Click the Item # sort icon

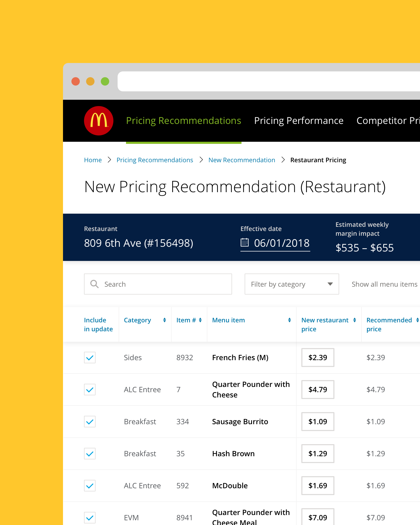(200, 320)
